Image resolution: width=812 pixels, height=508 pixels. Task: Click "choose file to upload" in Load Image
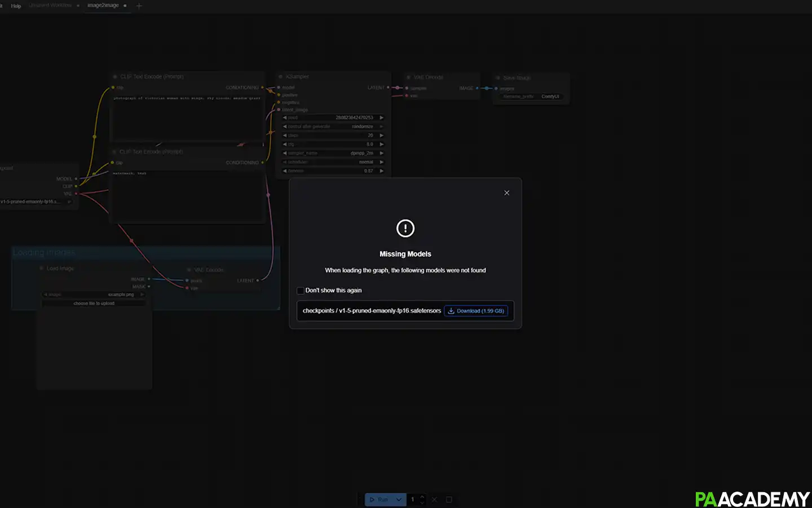pos(94,303)
